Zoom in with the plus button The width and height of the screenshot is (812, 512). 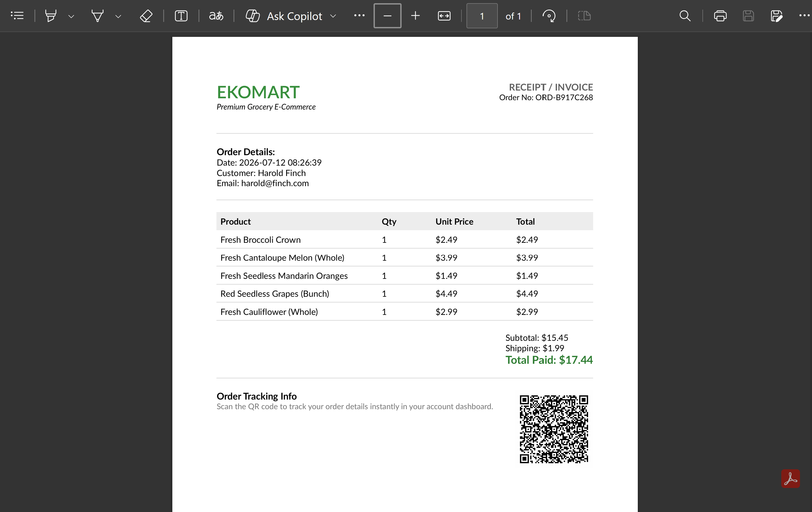415,15
